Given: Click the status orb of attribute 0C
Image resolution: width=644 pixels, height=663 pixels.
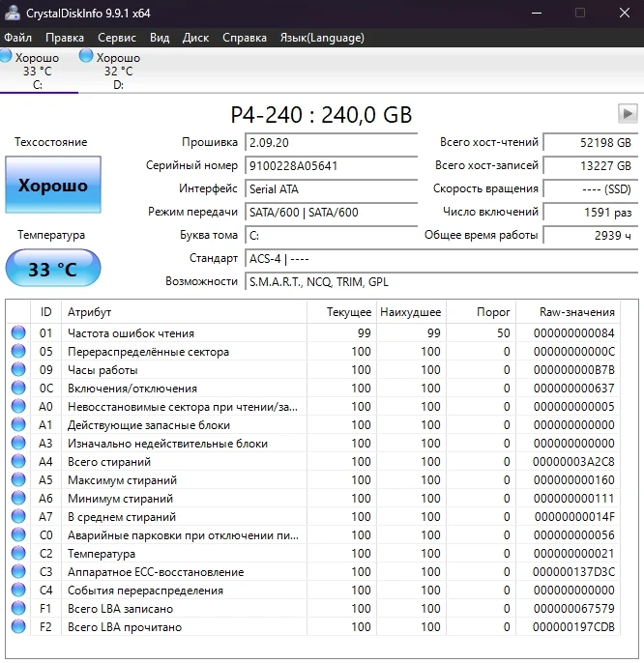Looking at the screenshot, I should [x=18, y=388].
